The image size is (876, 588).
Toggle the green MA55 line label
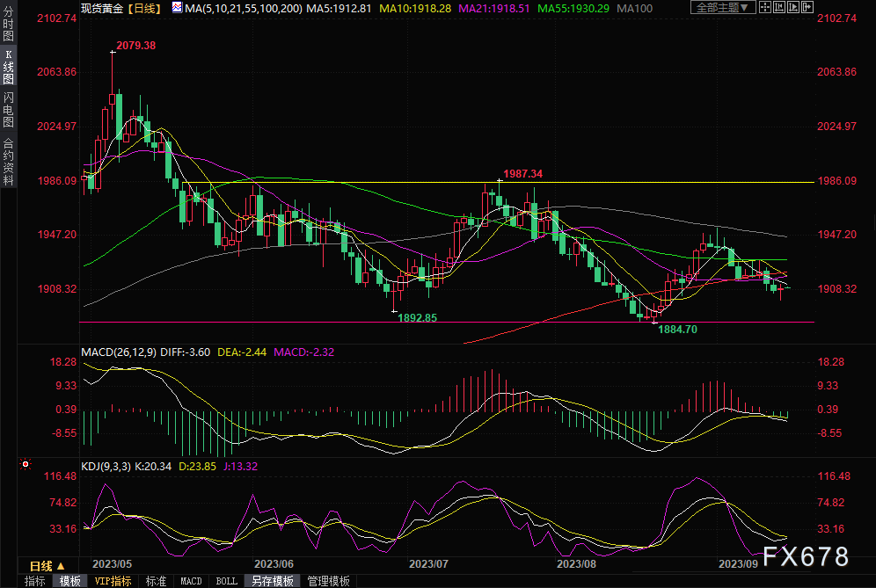566,8
